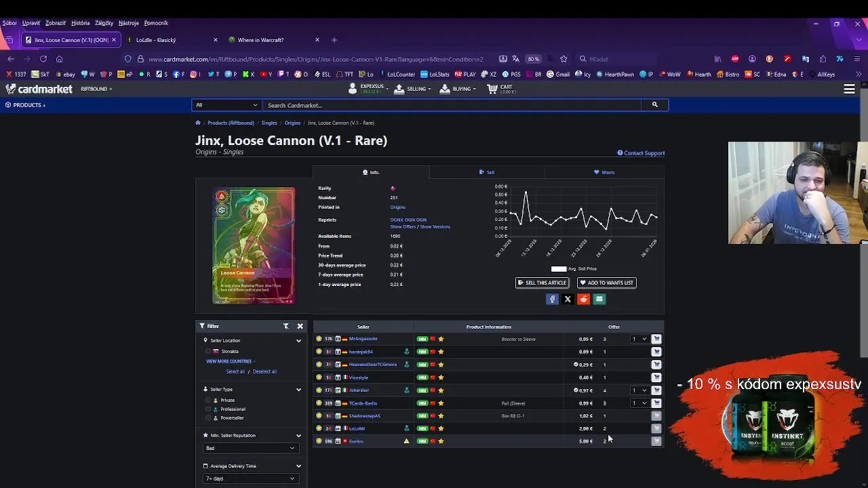Viewport: 868px width, 488px height.
Task: Click VIEW MORE COUNTRIES link
Action: point(229,361)
